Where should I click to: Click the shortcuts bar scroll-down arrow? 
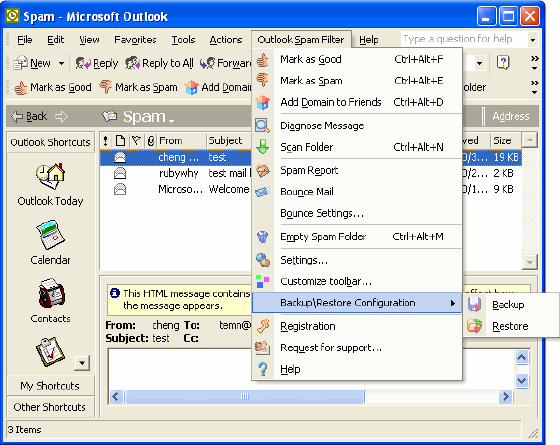pyautogui.click(x=82, y=363)
